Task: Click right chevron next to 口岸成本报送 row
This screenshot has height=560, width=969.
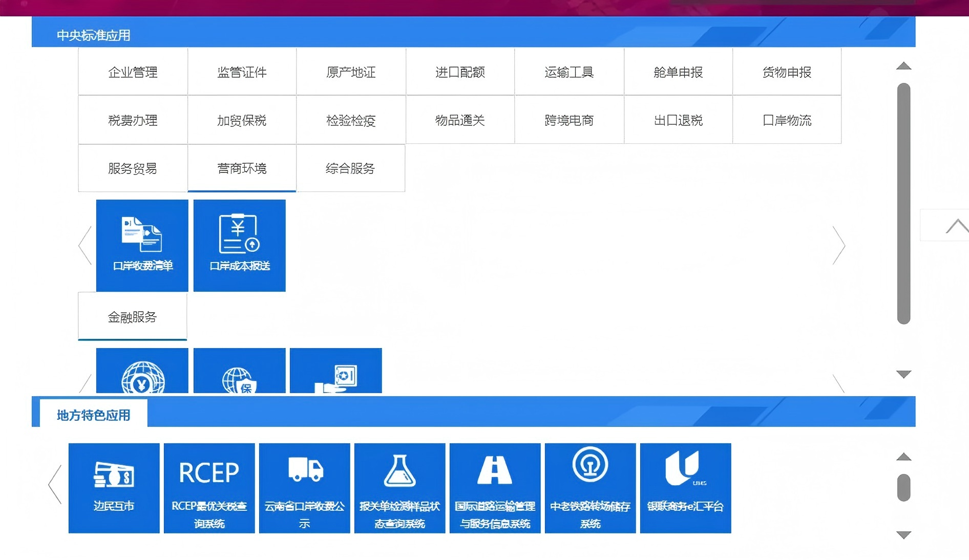Action: (x=838, y=245)
